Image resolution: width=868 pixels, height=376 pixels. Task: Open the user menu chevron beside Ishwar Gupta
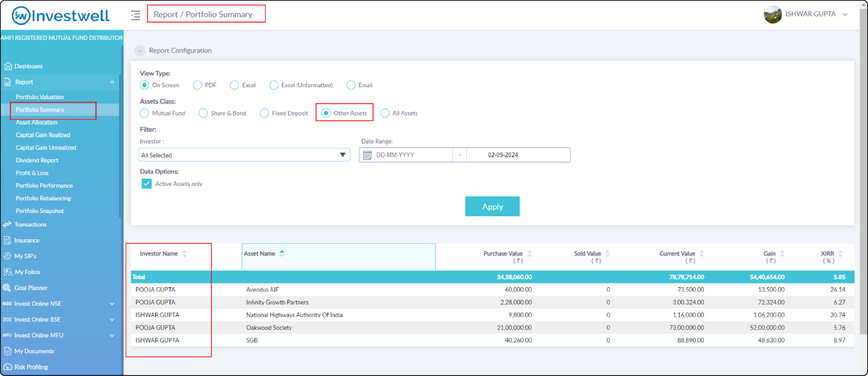tap(845, 15)
